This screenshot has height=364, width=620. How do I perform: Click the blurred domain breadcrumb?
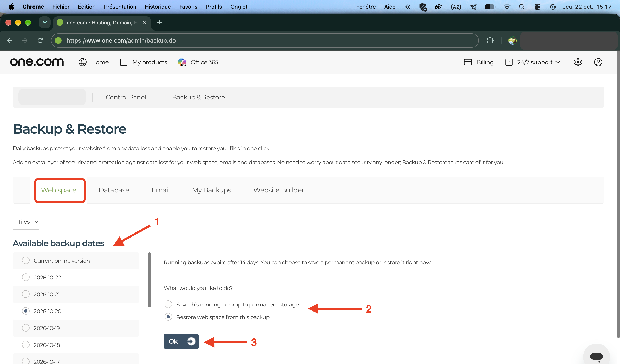point(52,97)
